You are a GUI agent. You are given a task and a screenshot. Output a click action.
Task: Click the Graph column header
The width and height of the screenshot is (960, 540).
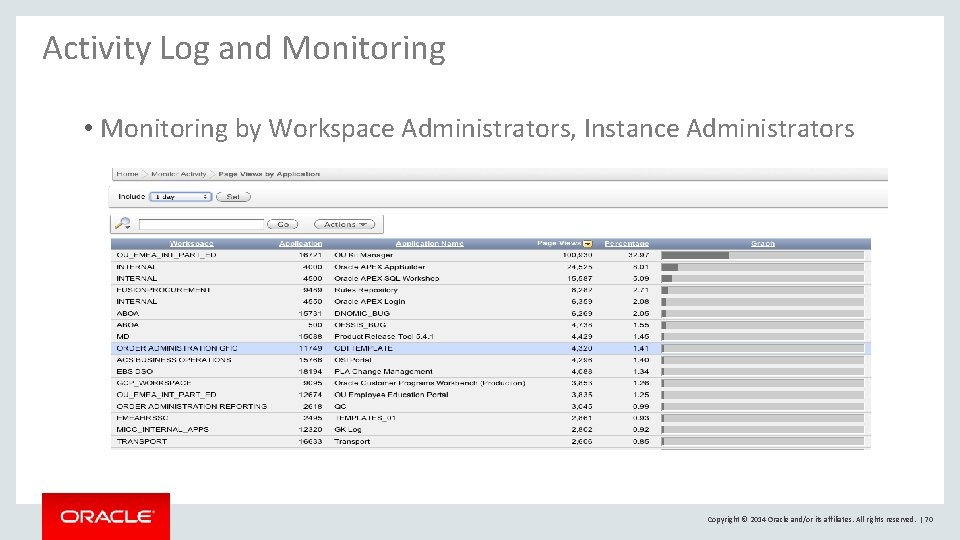763,244
